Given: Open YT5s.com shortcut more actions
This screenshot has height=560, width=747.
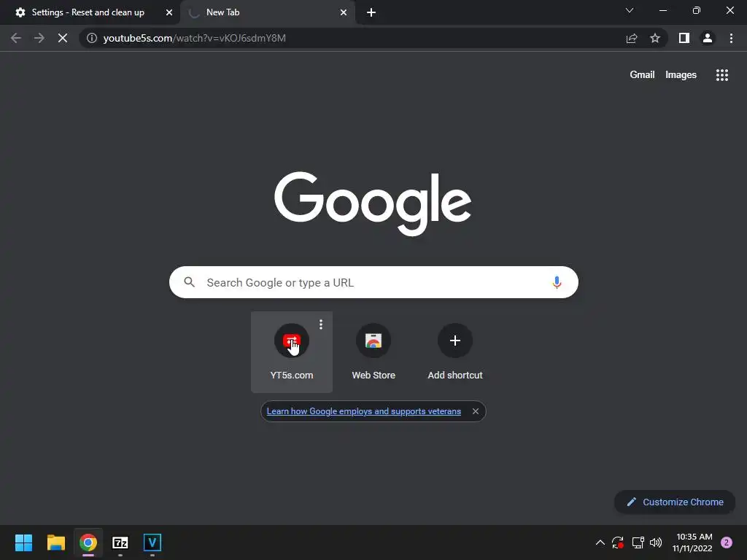Looking at the screenshot, I should [321, 324].
